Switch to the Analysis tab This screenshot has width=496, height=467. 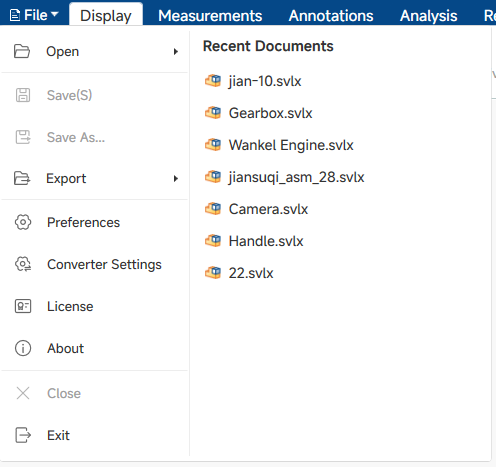[428, 15]
